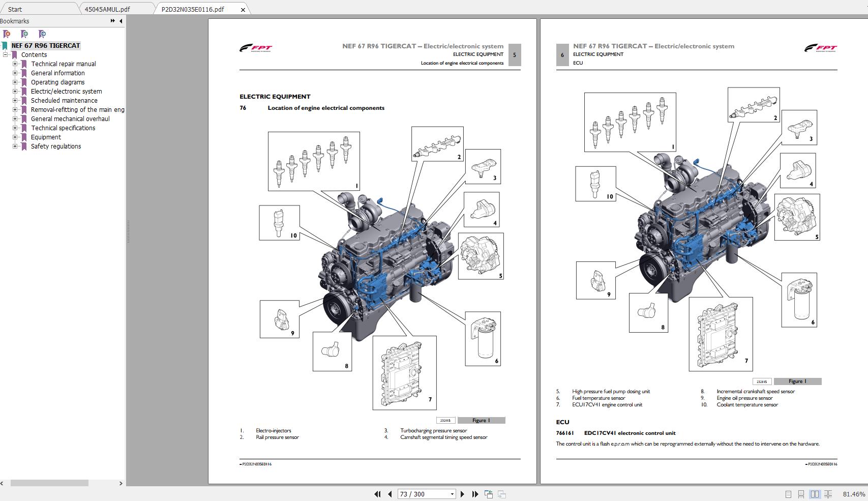Viewport: 868px width, 501px height.
Task: Go to the last page
Action: click(x=475, y=494)
